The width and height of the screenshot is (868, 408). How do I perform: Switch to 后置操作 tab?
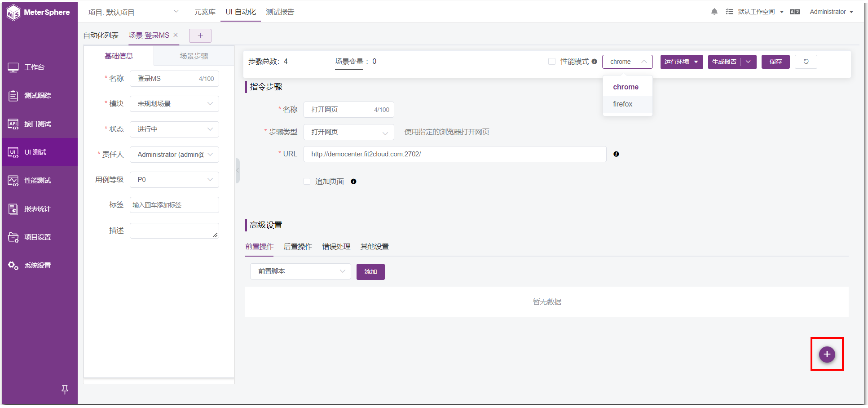(x=298, y=247)
